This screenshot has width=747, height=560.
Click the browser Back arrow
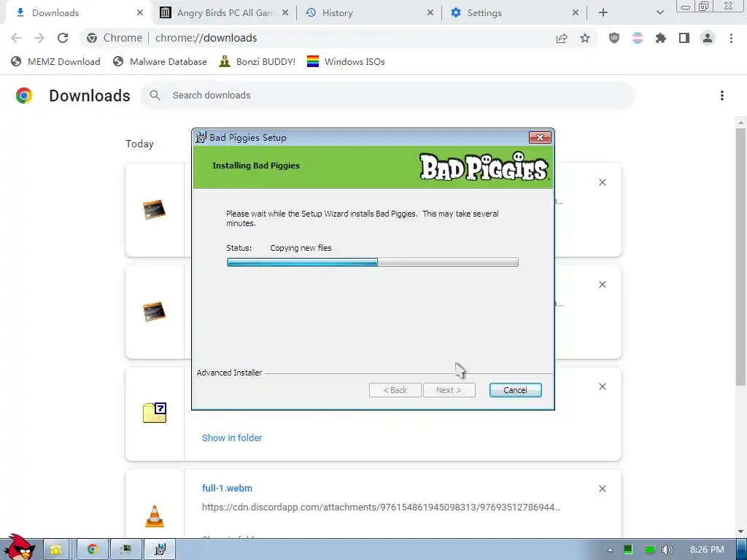[16, 38]
